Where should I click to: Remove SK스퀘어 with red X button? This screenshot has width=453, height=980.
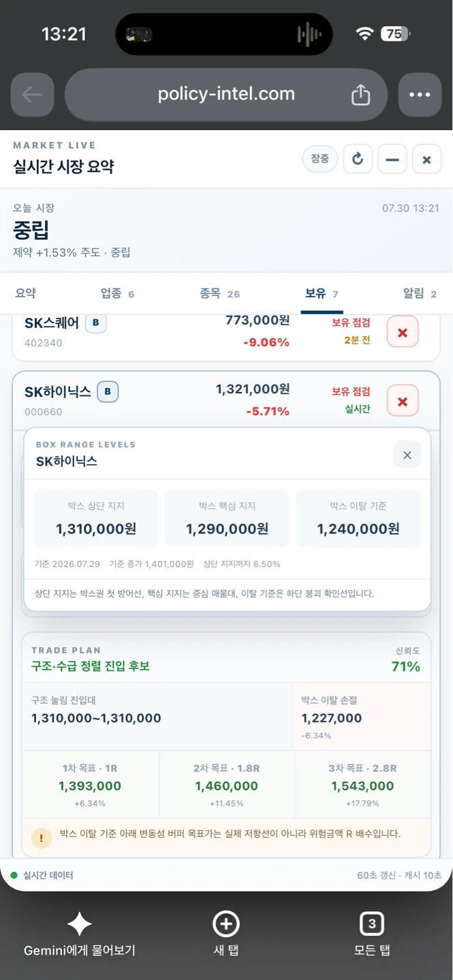point(403,332)
